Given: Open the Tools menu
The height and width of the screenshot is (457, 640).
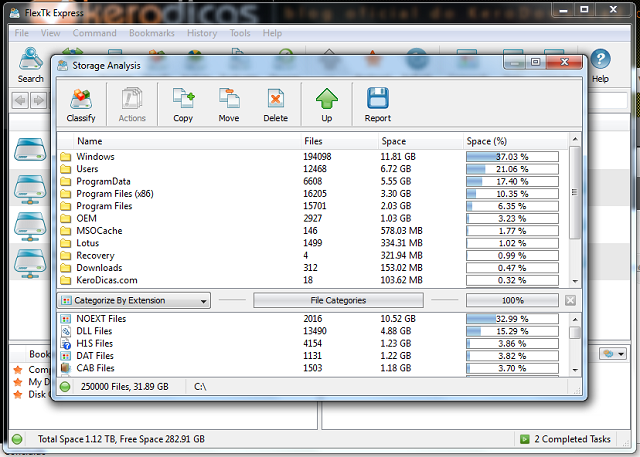Looking at the screenshot, I should click(240, 33).
